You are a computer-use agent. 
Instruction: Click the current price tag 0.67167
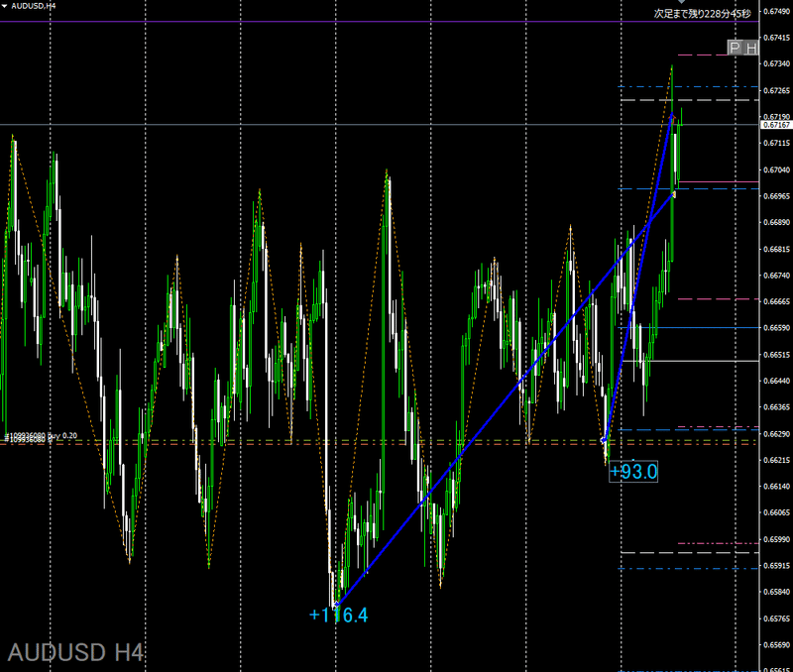tap(776, 125)
